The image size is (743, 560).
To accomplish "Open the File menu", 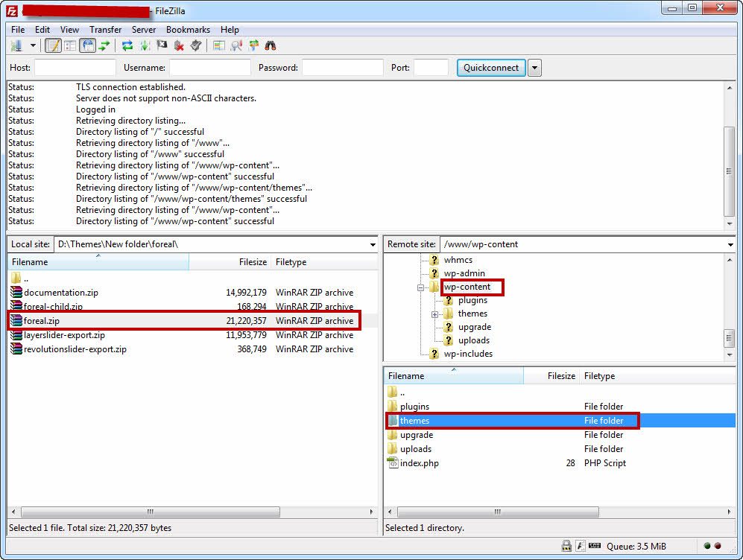I will pyautogui.click(x=18, y=29).
